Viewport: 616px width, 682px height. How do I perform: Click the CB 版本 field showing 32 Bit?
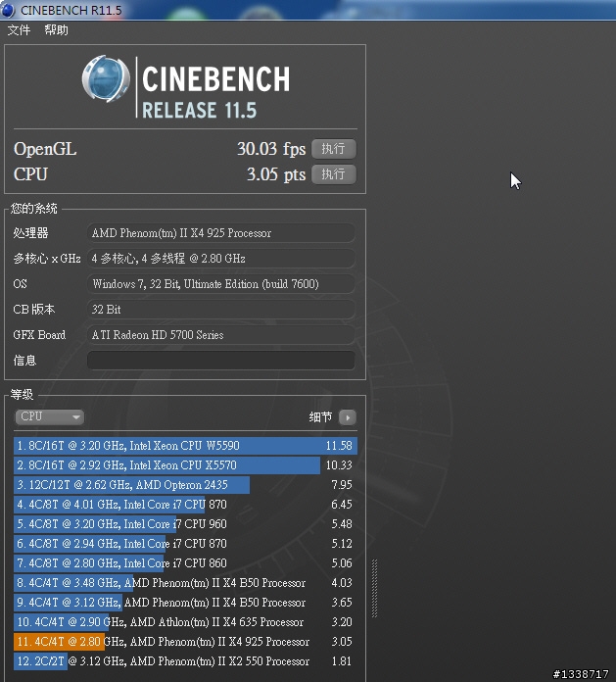click(x=220, y=310)
